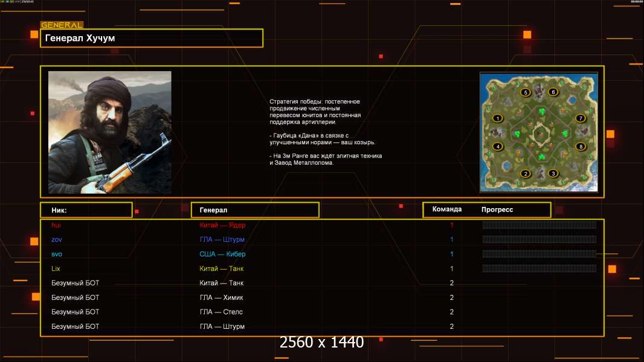Select the Команда column header
The image size is (644, 362).
coord(447,209)
